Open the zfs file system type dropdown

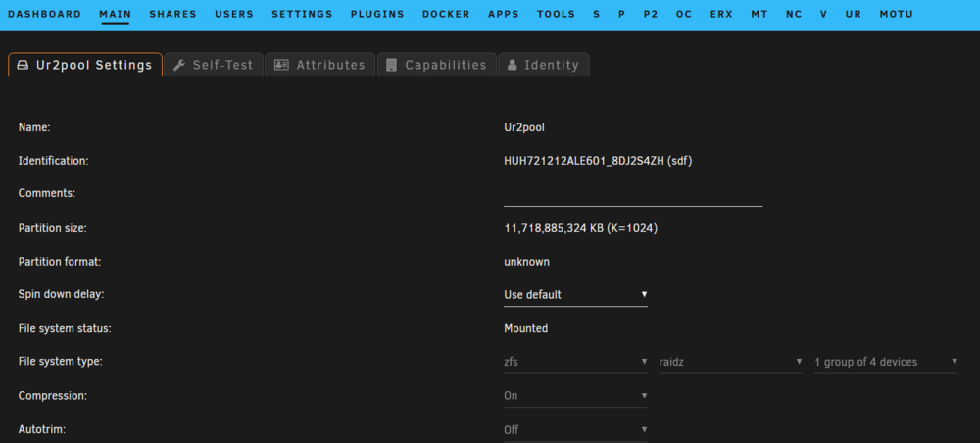coord(575,362)
